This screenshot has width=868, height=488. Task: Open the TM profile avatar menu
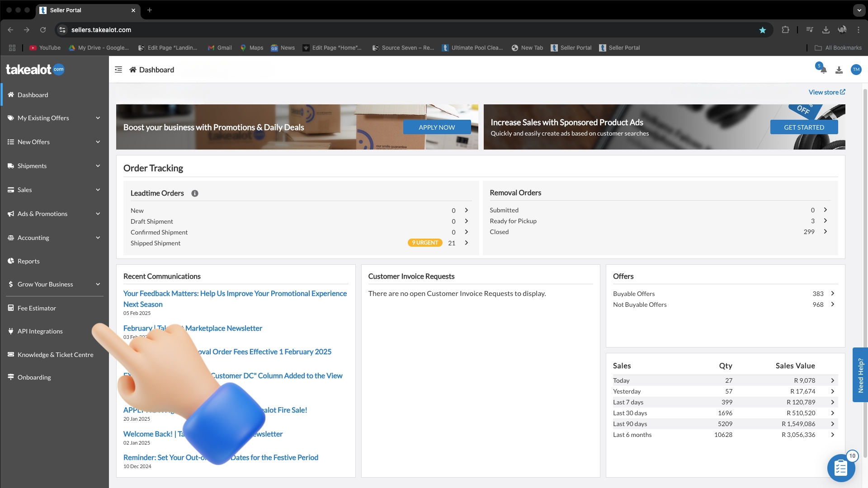[856, 70]
